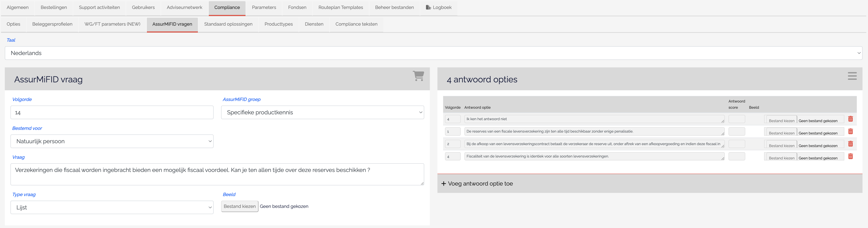Open the hamburger menu in antwoord opties panel
The height and width of the screenshot is (228, 868).
point(852,76)
